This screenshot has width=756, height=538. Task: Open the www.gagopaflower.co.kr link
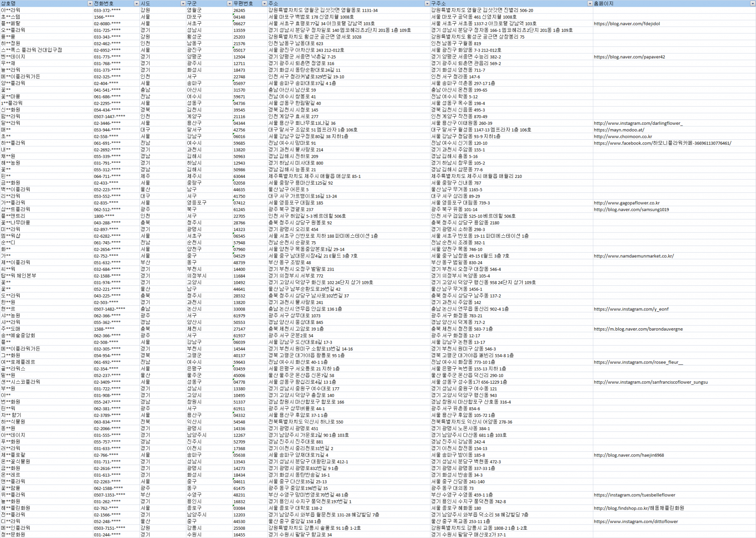click(626, 203)
